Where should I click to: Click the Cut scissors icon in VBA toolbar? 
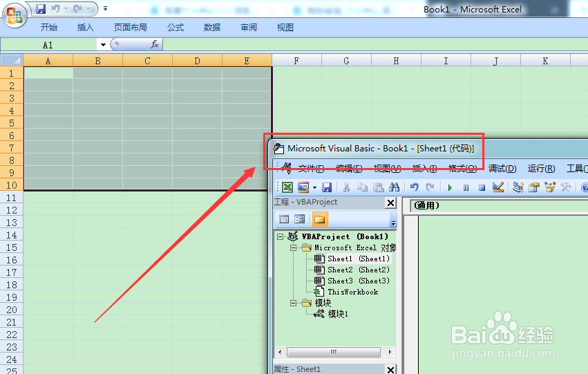(x=346, y=187)
